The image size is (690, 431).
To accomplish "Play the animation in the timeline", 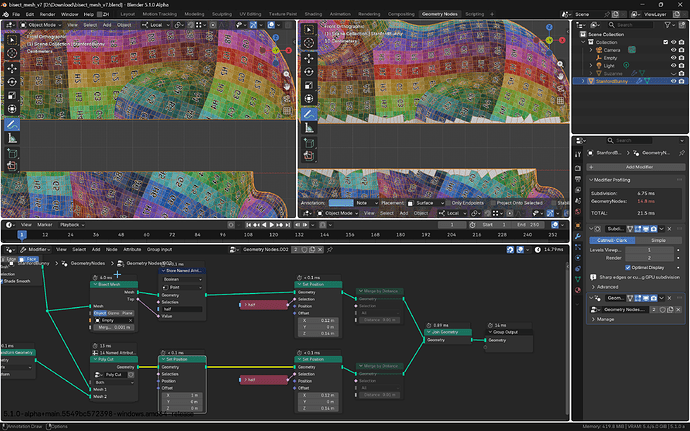I will tap(272, 225).
